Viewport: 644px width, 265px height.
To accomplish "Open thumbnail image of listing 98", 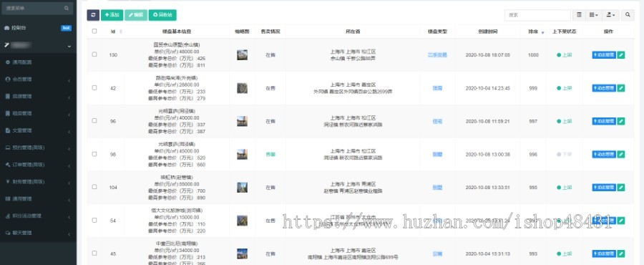I will 242,155.
